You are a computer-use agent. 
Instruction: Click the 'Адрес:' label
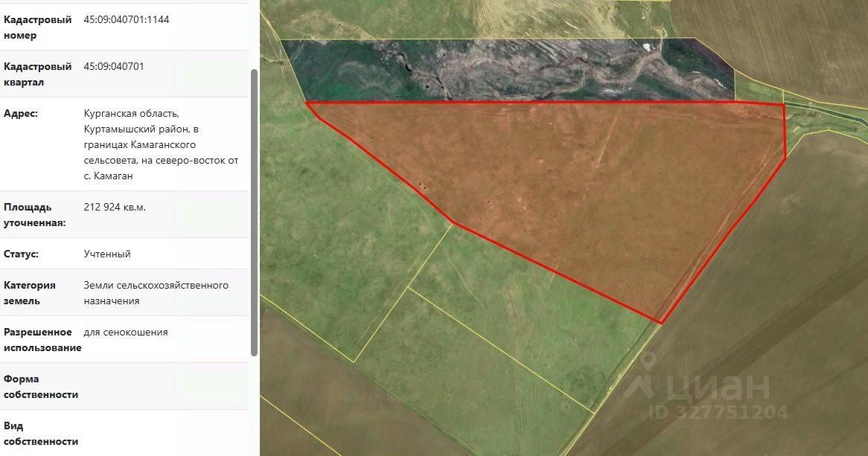[21, 114]
